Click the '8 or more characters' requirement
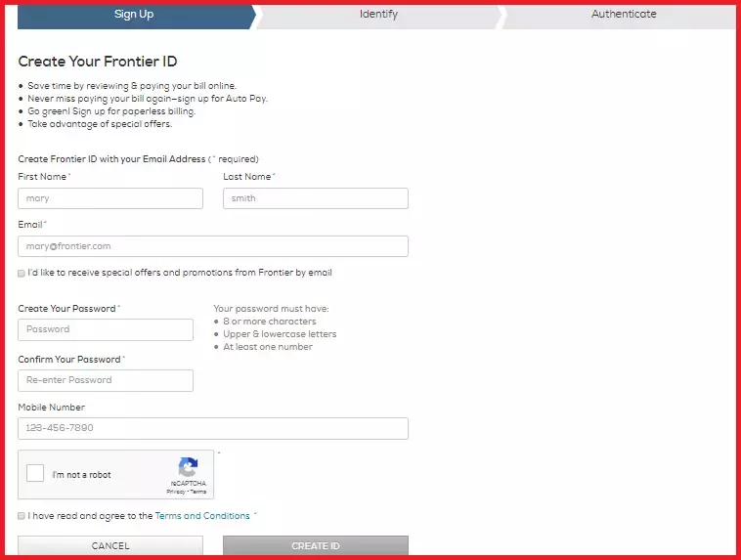 (270, 322)
